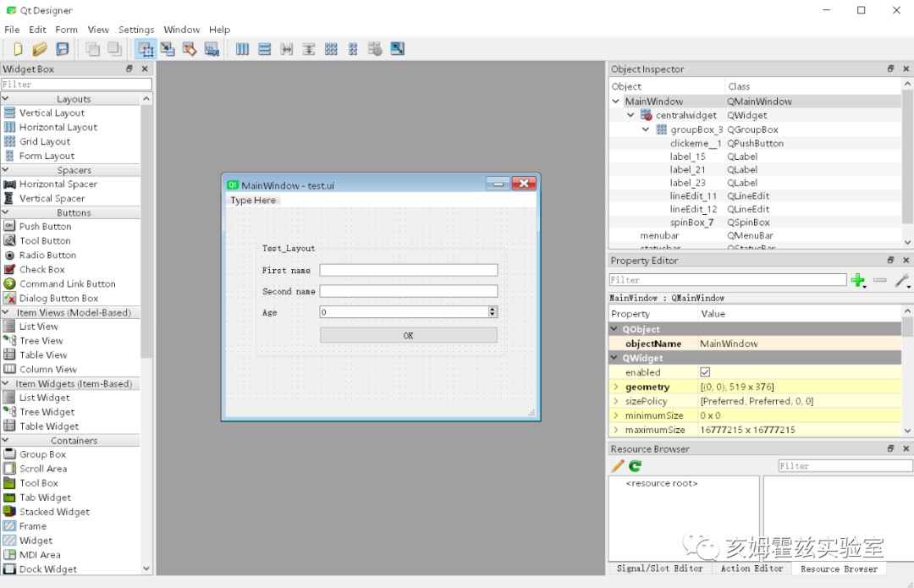Click the OK button in the form
914x588 pixels.
(x=409, y=335)
